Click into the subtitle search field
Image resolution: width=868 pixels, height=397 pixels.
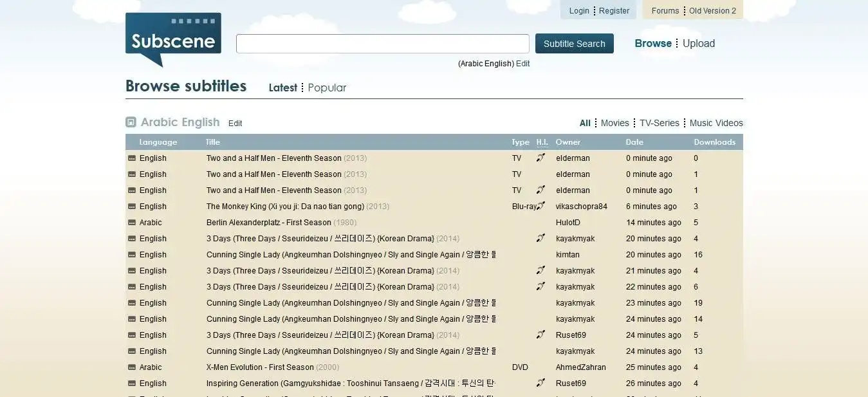[382, 44]
